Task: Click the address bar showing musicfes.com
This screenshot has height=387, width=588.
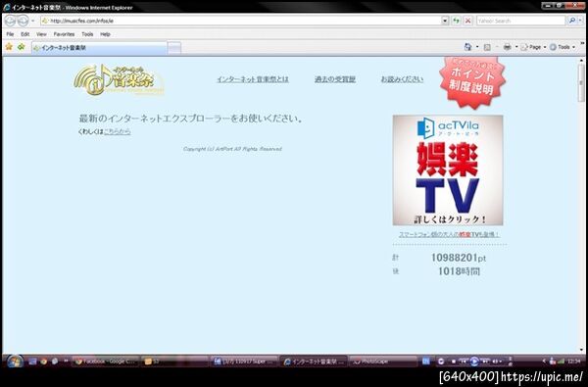Action: (x=241, y=21)
